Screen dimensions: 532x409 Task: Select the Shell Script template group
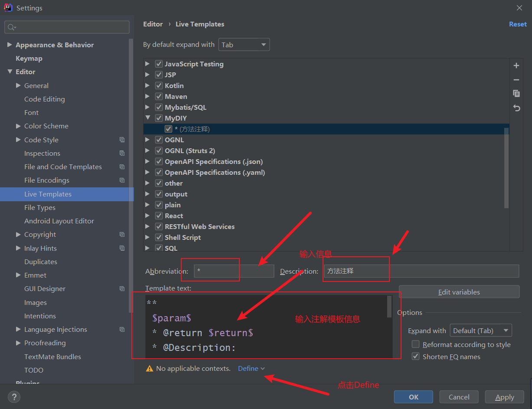[183, 237]
